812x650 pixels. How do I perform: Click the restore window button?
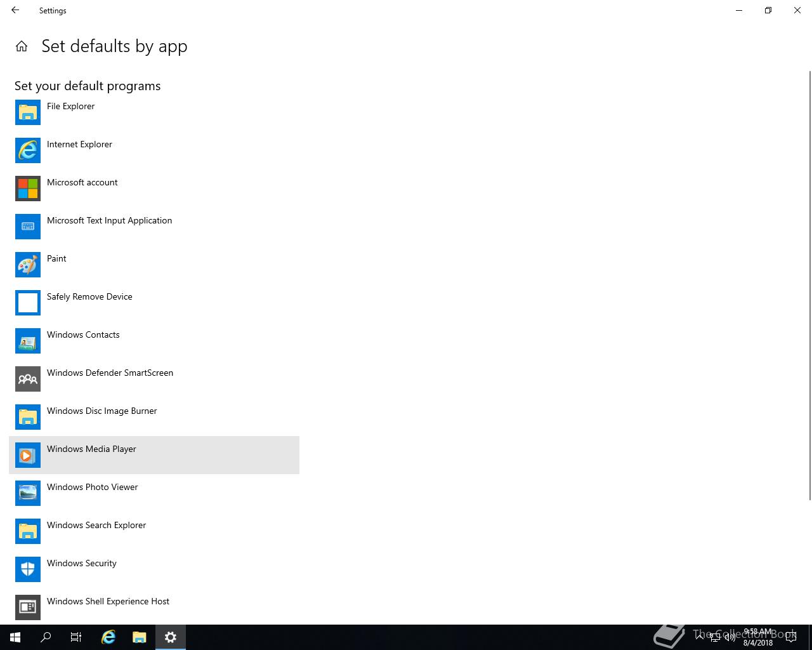coord(768,10)
